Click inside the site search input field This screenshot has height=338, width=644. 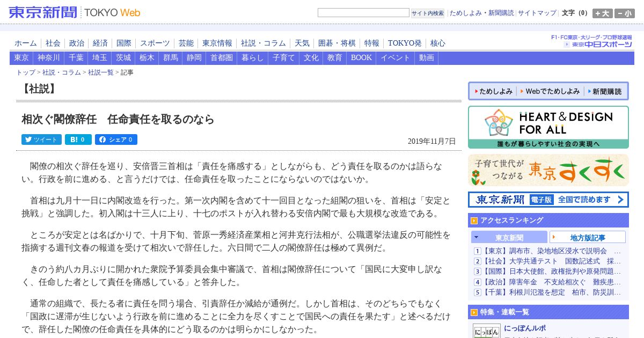pos(363,13)
